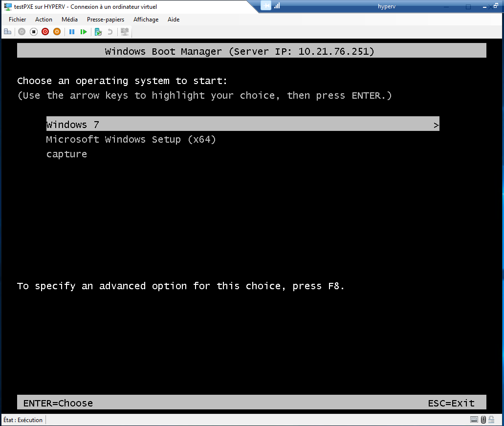This screenshot has width=504, height=426.
Task: Select Microsoft Windows Setup (x64) entry
Action: point(131,140)
